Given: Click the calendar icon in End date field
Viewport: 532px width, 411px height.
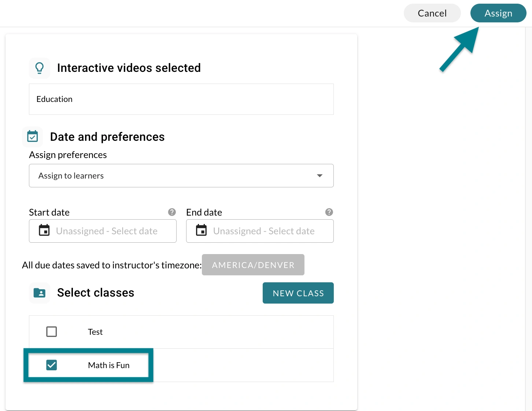Looking at the screenshot, I should coord(202,230).
